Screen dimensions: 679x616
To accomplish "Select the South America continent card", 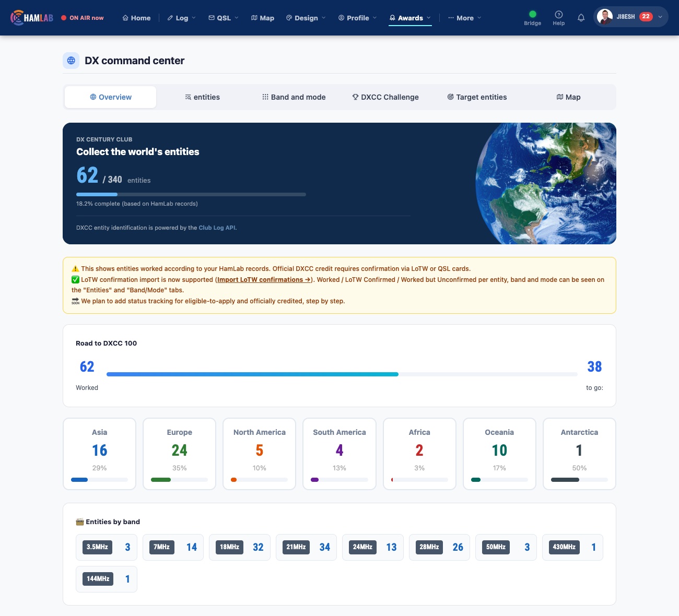I will (x=340, y=454).
